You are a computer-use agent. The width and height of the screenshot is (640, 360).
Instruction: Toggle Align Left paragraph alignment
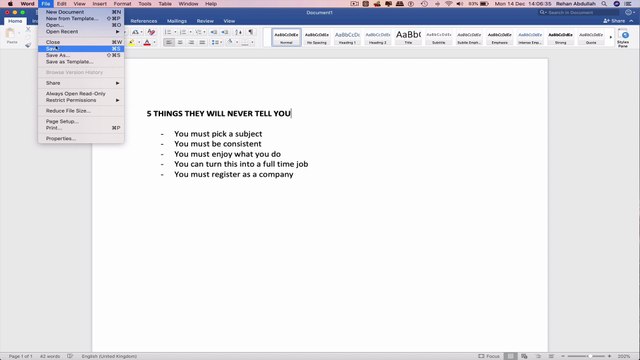click(x=169, y=42)
